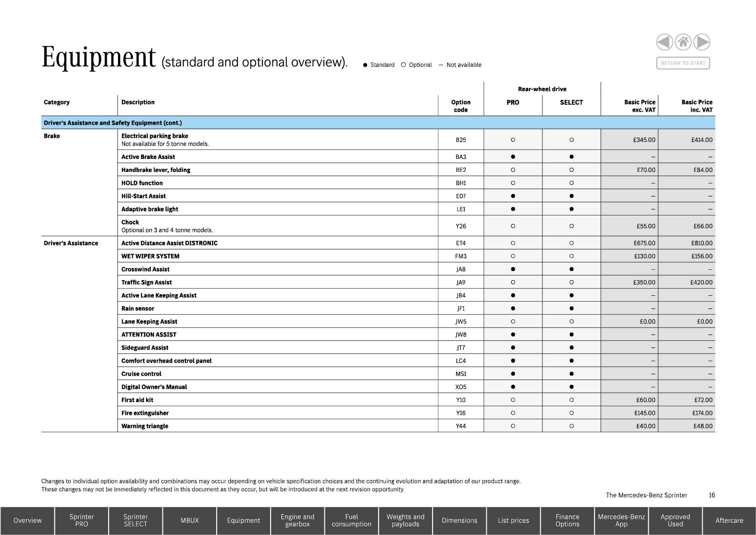Screen dimensions: 756x535
Task: Click the SELECT column header
Action: click(571, 102)
